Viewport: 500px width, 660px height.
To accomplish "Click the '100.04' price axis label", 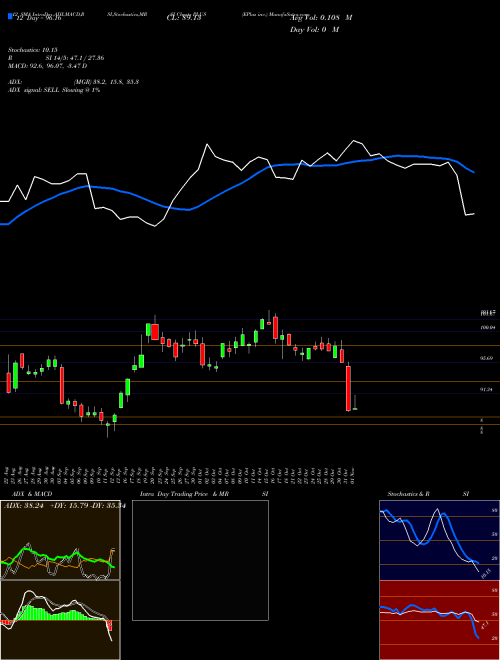I will pos(487,327).
